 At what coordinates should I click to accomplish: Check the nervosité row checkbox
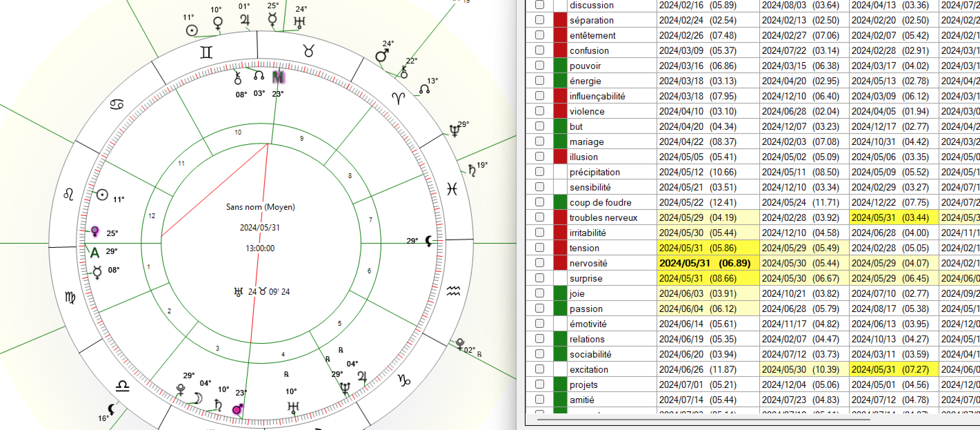tap(539, 263)
